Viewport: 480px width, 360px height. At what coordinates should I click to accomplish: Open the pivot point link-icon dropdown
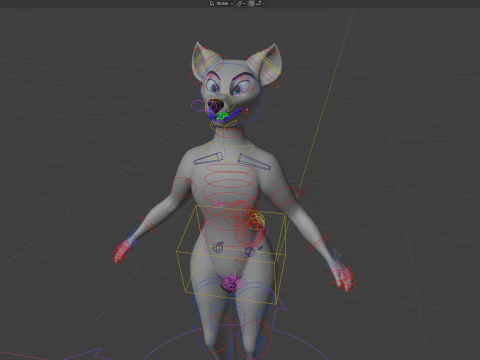(x=241, y=3)
